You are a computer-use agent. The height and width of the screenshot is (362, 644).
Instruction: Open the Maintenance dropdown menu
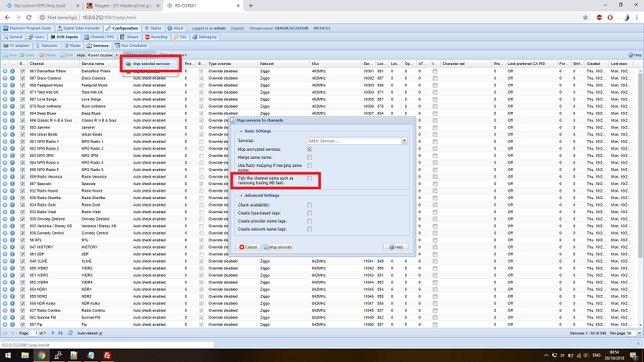click(173, 55)
